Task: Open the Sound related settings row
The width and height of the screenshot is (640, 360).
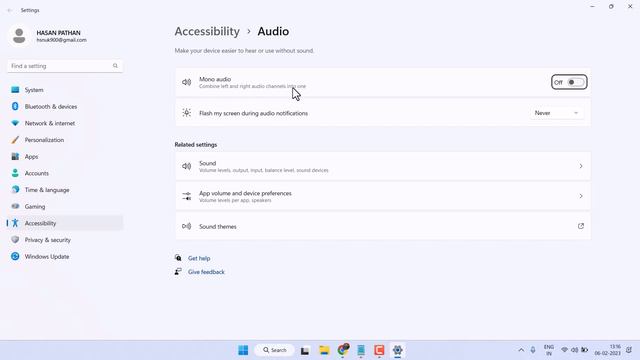Action: 383,166
